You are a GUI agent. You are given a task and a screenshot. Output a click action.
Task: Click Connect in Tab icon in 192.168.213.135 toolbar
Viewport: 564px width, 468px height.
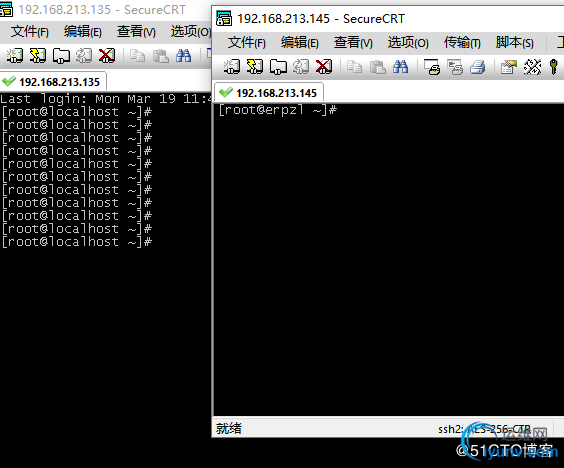tap(61, 56)
